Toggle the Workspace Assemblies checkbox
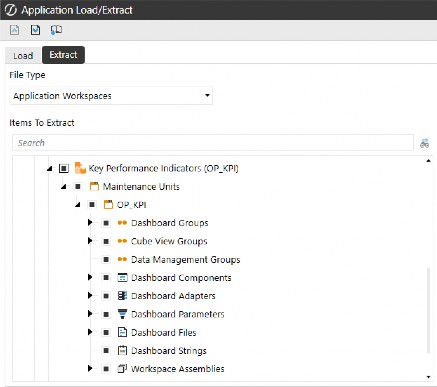 tap(106, 369)
